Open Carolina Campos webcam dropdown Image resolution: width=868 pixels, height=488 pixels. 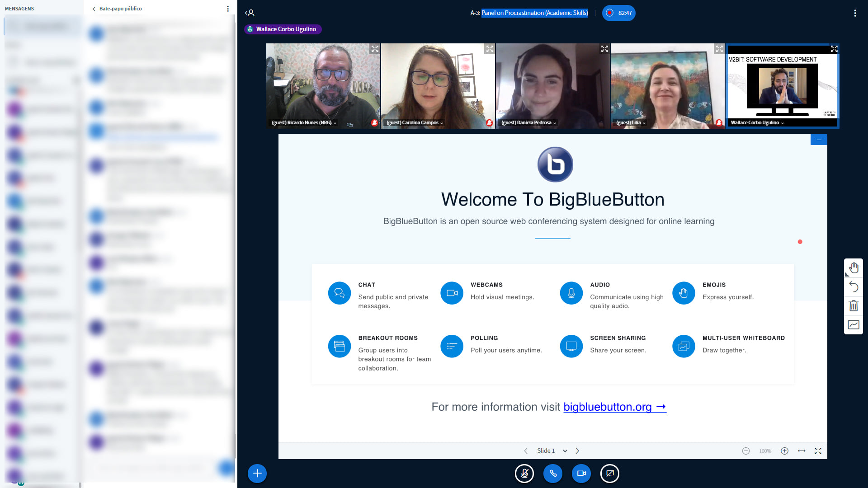pyautogui.click(x=415, y=123)
